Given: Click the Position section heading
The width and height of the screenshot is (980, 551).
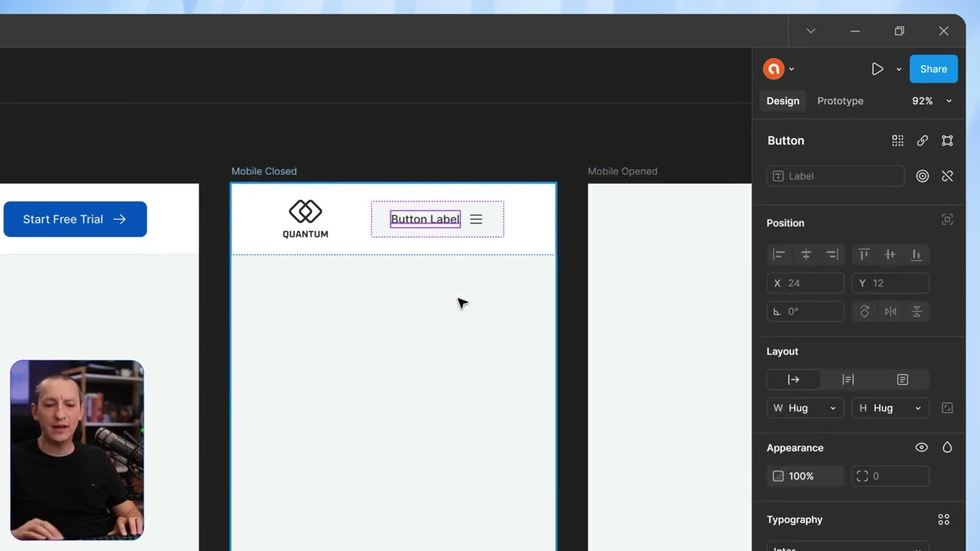Looking at the screenshot, I should click(786, 223).
